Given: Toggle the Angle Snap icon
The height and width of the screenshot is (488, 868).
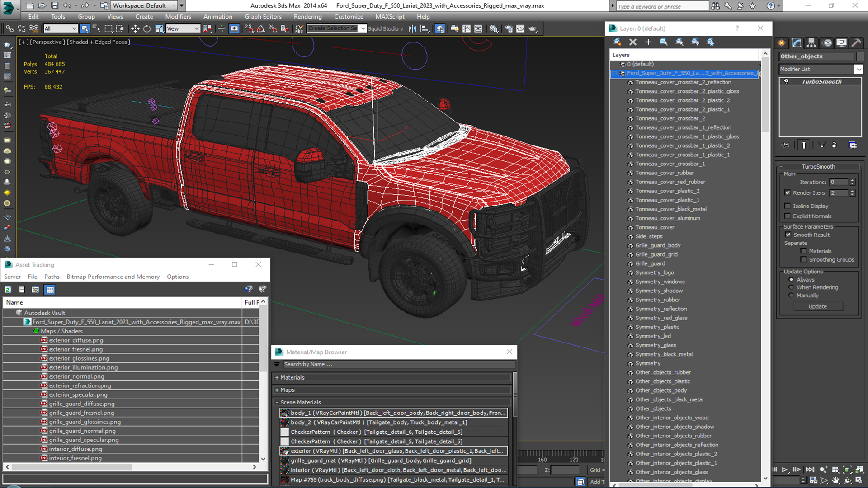Looking at the screenshot, I should coord(261,28).
